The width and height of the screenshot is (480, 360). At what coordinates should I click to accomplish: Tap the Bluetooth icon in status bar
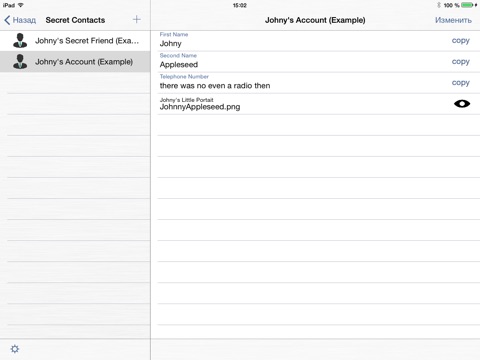click(x=439, y=5)
